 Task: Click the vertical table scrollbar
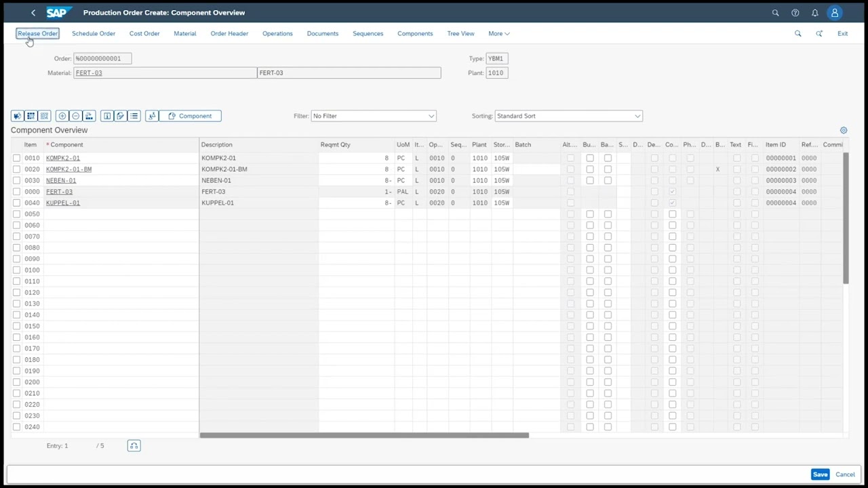[846, 218]
